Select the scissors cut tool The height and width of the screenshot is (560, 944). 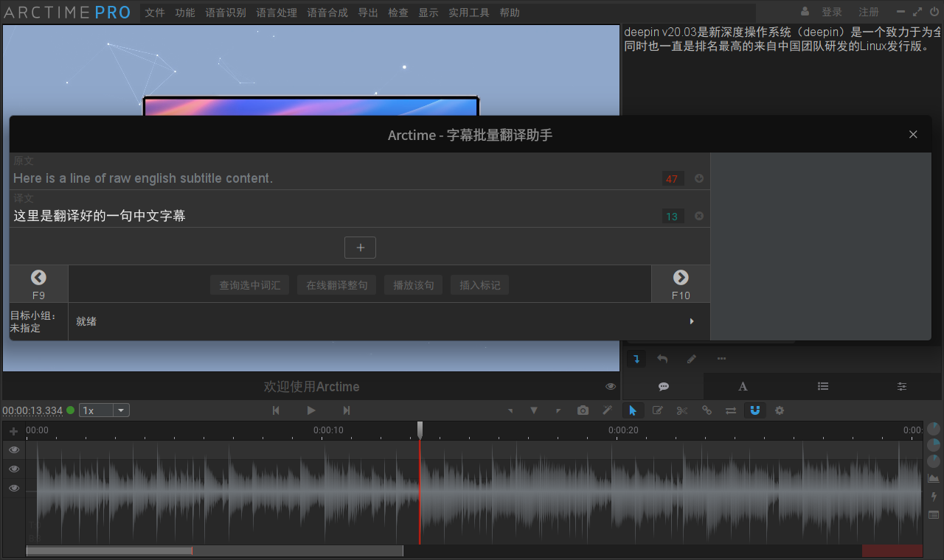(681, 410)
